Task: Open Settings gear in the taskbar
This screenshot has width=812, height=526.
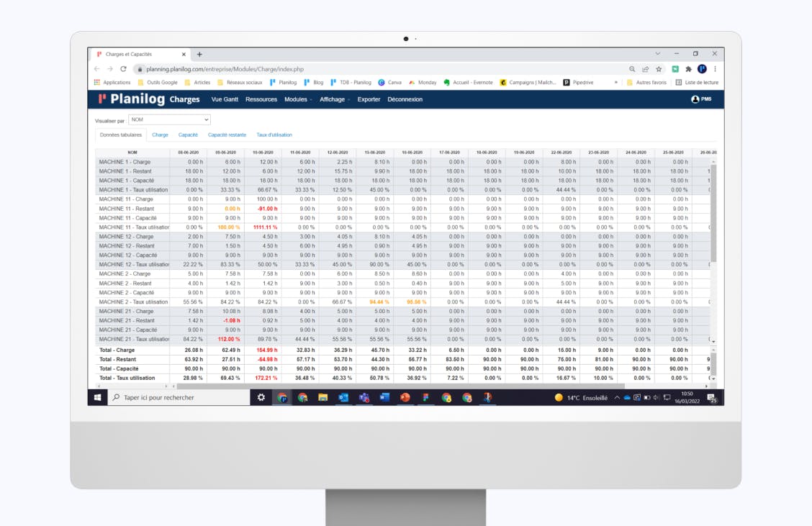Action: click(261, 398)
